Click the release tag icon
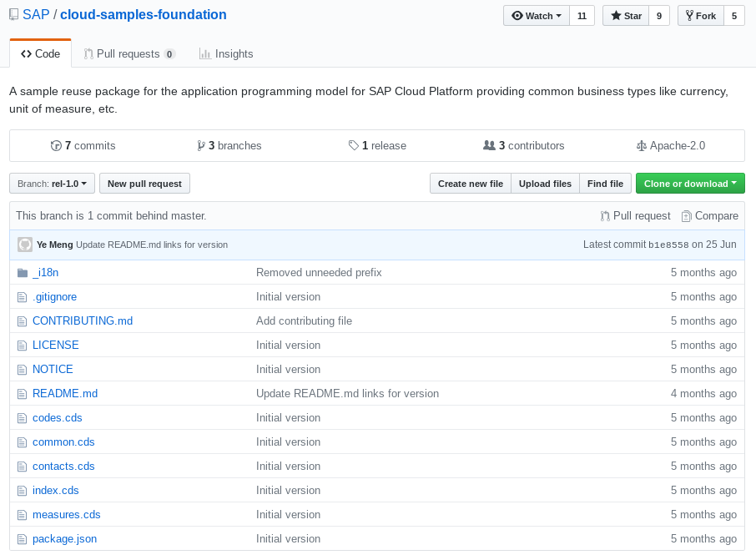This screenshot has height=555, width=756. coord(354,145)
